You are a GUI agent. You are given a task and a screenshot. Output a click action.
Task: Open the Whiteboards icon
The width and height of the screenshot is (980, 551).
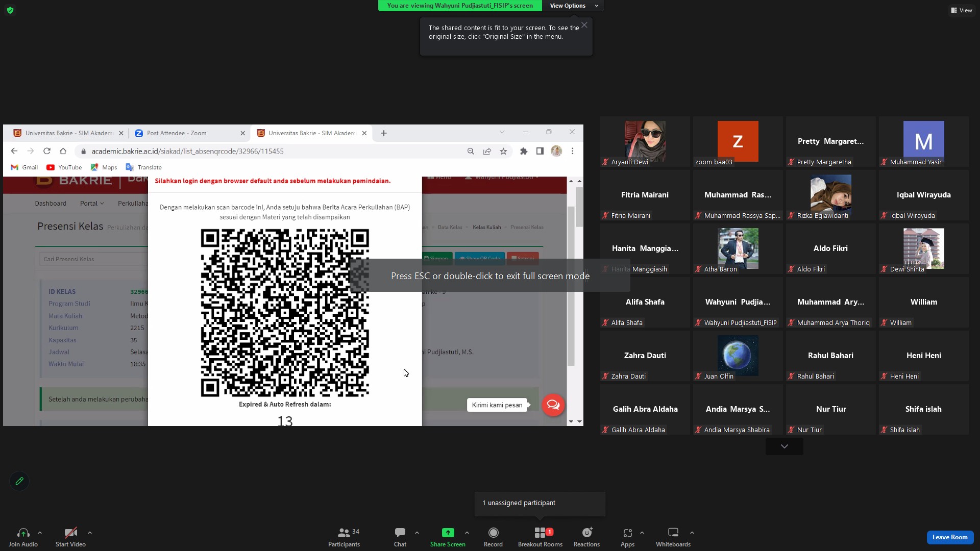(x=673, y=533)
